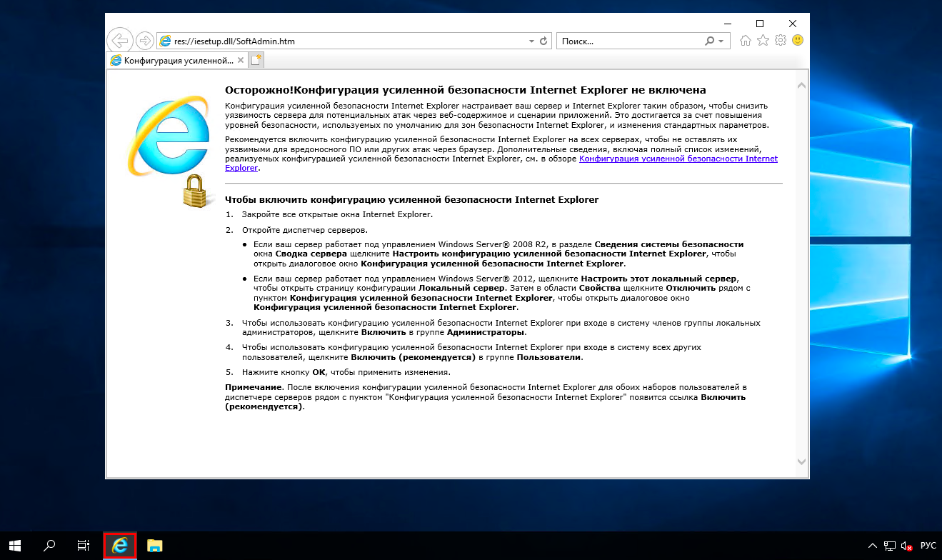
Task: Open a new tab
Action: point(256,61)
